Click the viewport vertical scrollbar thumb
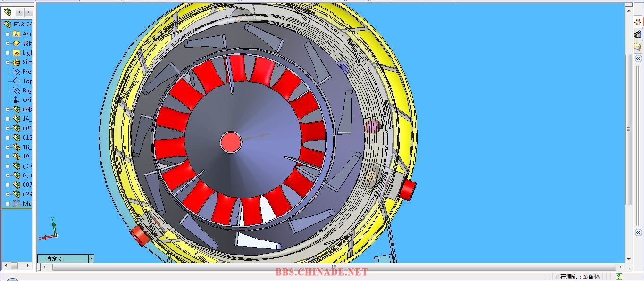Viewport: 644px width, 281px height. 628,129
